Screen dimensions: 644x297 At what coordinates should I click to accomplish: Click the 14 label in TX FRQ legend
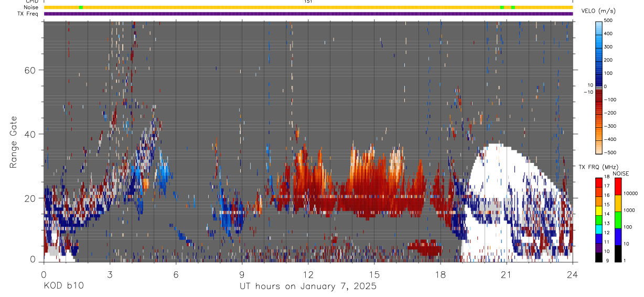pos(607,214)
